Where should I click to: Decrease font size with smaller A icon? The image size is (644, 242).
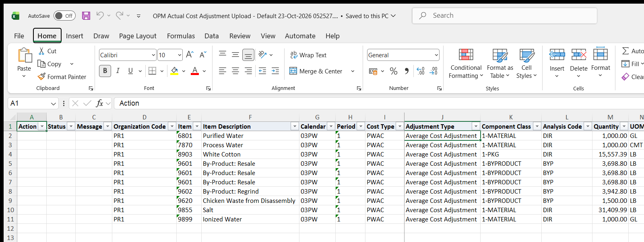pos(203,55)
